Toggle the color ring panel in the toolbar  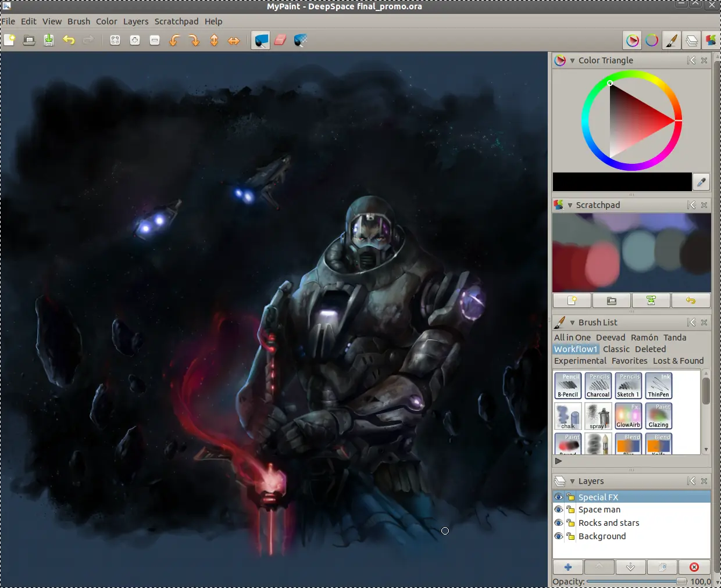pos(652,40)
